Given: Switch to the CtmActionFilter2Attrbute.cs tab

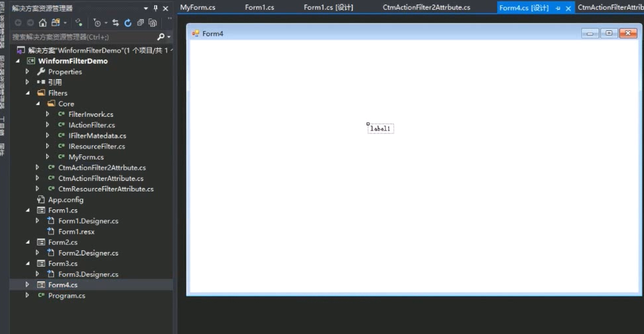Looking at the screenshot, I should tap(426, 7).
